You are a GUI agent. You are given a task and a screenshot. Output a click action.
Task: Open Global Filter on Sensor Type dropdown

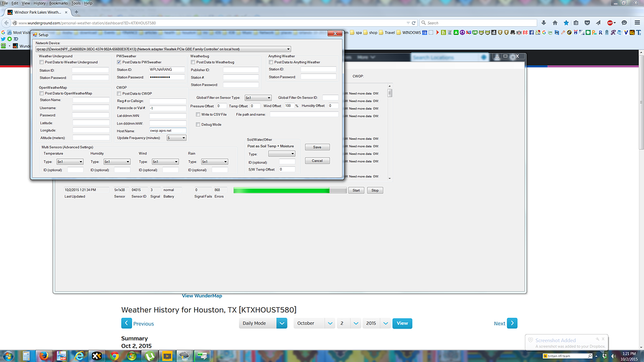258,98
